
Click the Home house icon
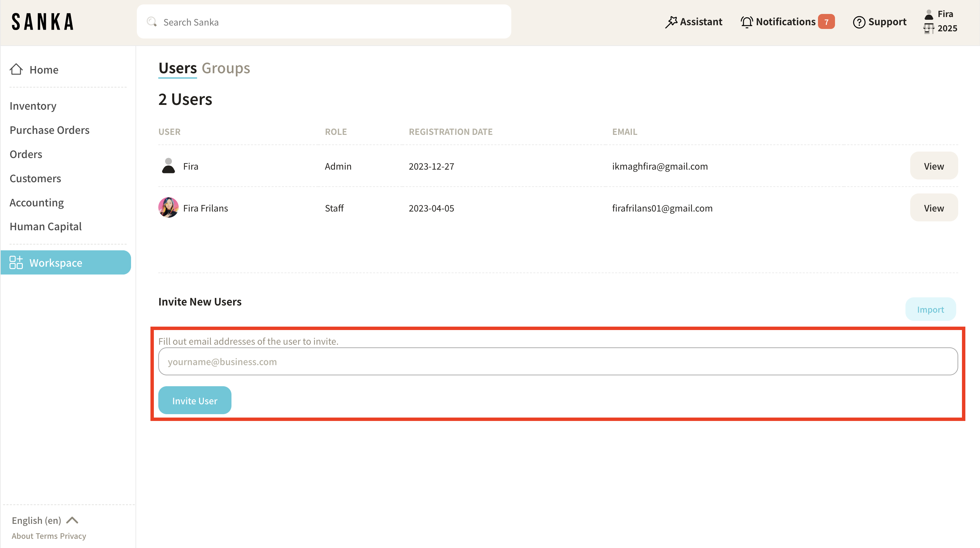point(16,69)
